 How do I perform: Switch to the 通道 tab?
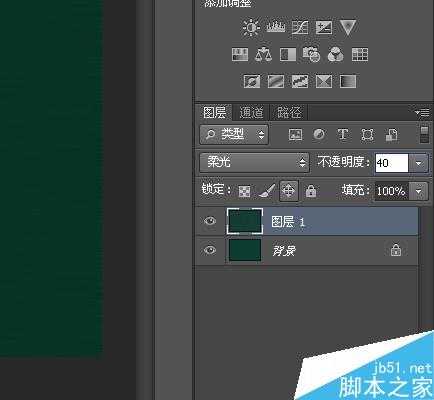251,112
